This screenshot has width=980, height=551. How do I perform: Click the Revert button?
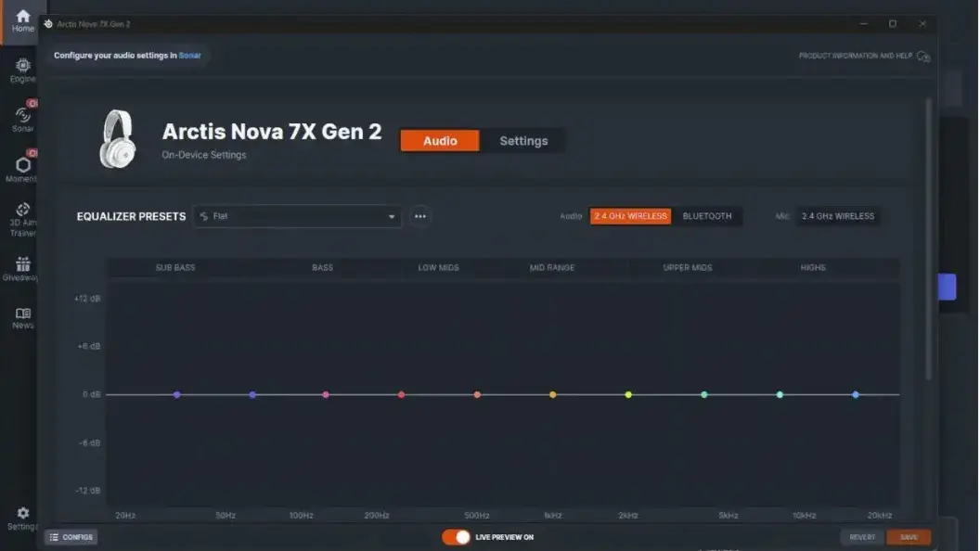click(862, 537)
